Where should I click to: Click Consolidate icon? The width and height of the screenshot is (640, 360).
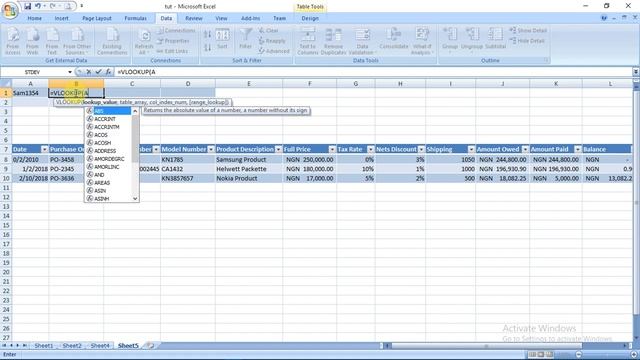pos(393,39)
